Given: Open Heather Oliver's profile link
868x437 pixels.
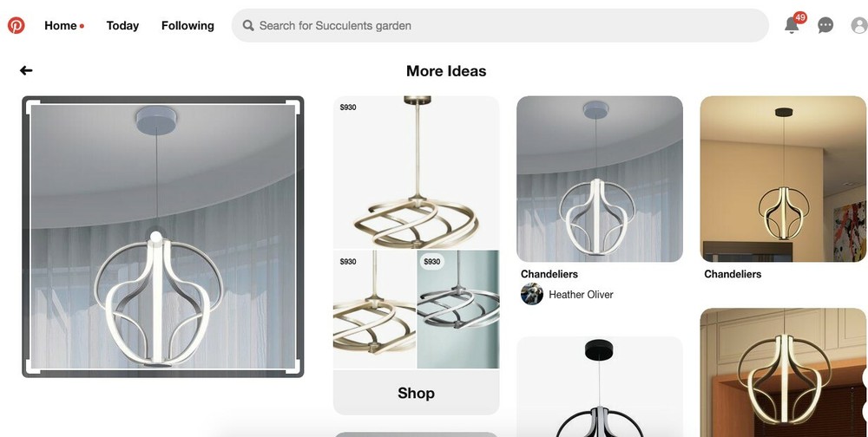Looking at the screenshot, I should [x=581, y=295].
